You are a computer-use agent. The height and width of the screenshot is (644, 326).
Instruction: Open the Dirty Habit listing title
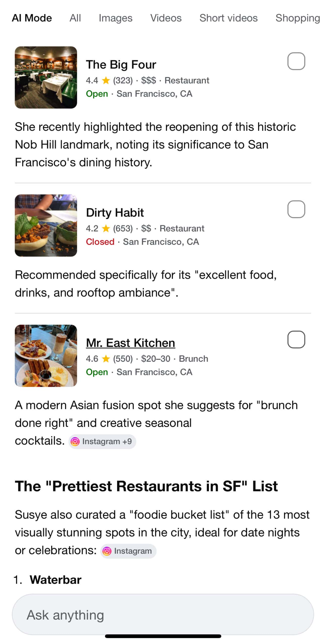click(x=115, y=213)
